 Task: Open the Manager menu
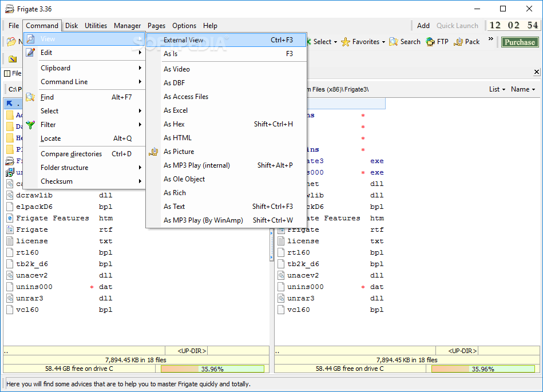(128, 26)
